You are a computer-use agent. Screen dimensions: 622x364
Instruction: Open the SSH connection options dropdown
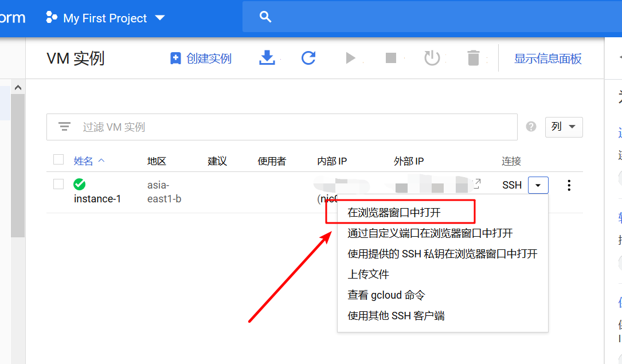coord(538,185)
